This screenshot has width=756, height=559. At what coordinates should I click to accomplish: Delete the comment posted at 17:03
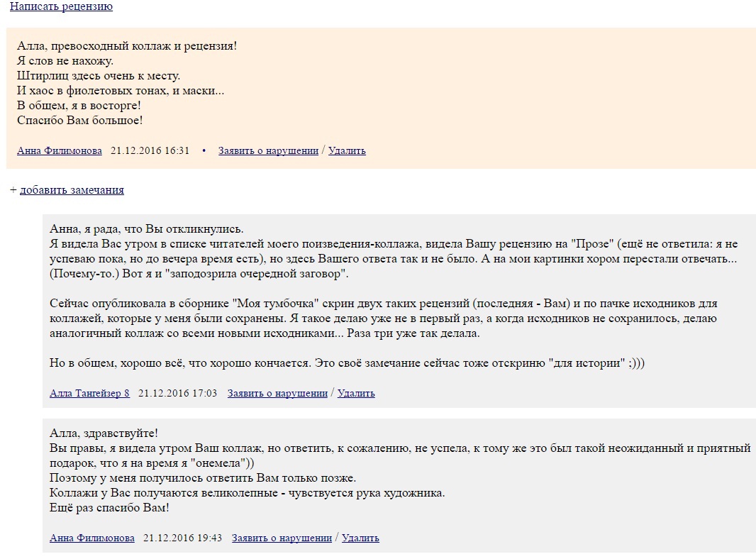point(356,393)
